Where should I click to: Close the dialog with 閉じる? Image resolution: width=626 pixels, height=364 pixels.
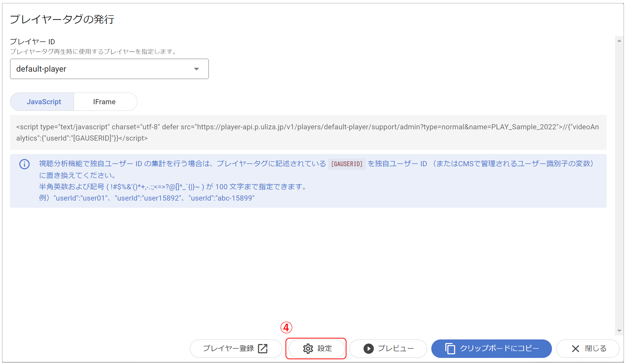coord(587,348)
